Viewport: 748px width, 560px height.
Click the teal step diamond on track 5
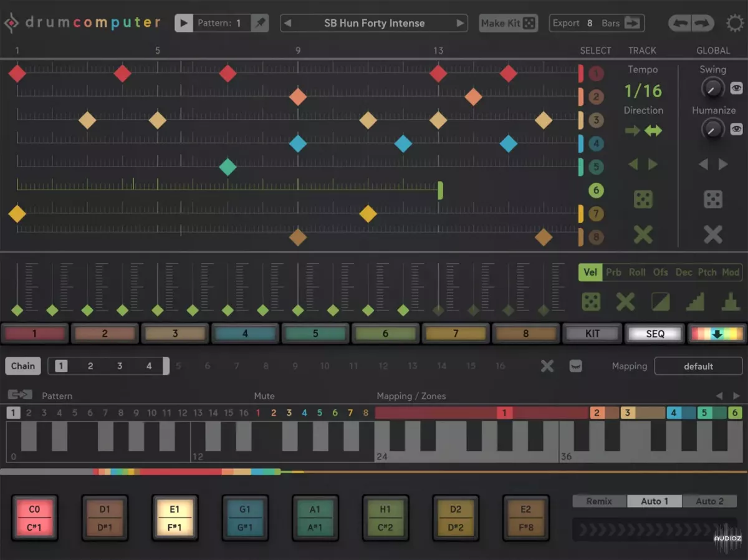click(x=228, y=167)
